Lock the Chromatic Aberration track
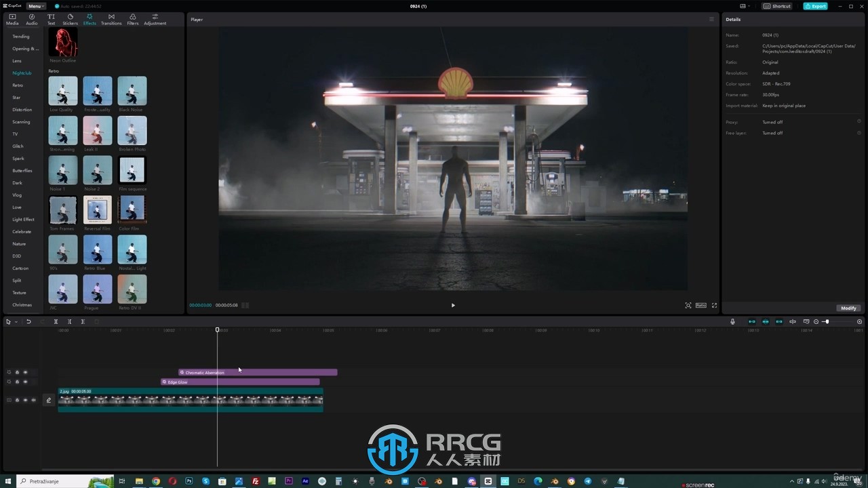This screenshot has width=868, height=488. (17, 372)
